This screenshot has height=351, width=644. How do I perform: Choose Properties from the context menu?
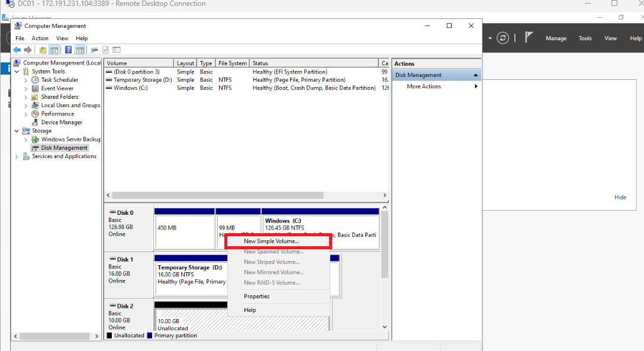(x=278, y=297)
